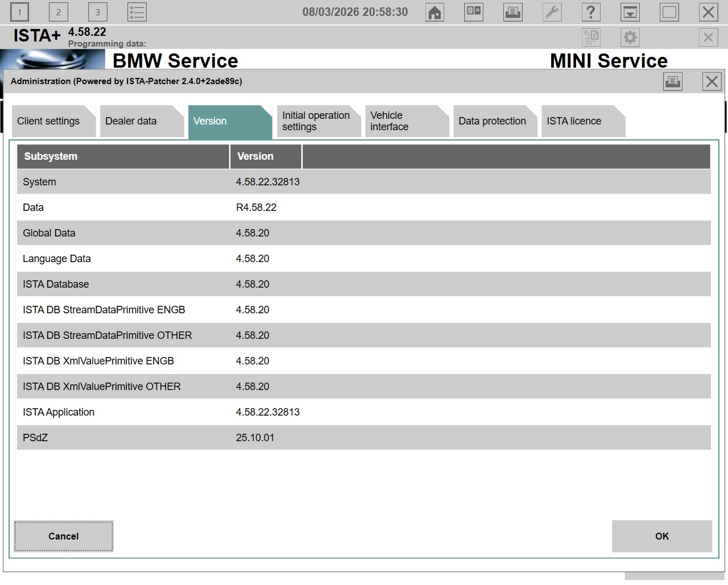Select session tab number 3
Viewport: 728px width, 585px height.
98,12
